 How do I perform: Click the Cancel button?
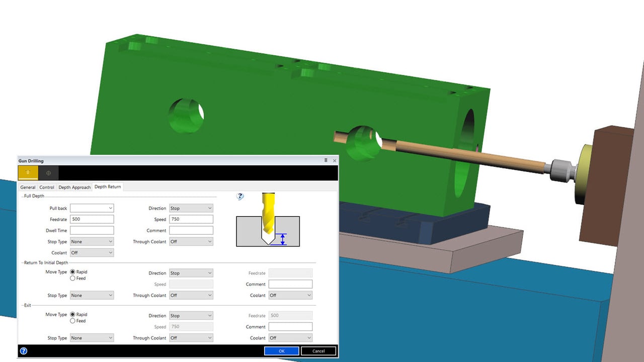tap(318, 351)
